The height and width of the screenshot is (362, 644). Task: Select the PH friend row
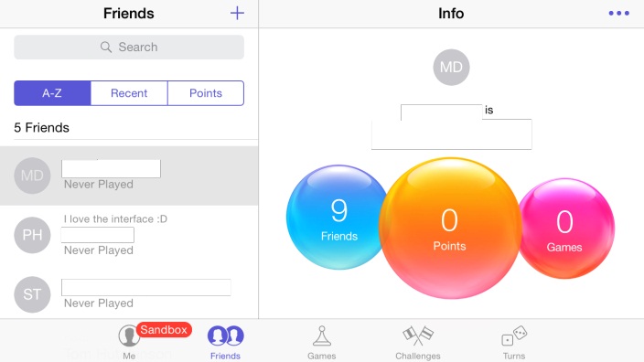pyautogui.click(x=129, y=235)
